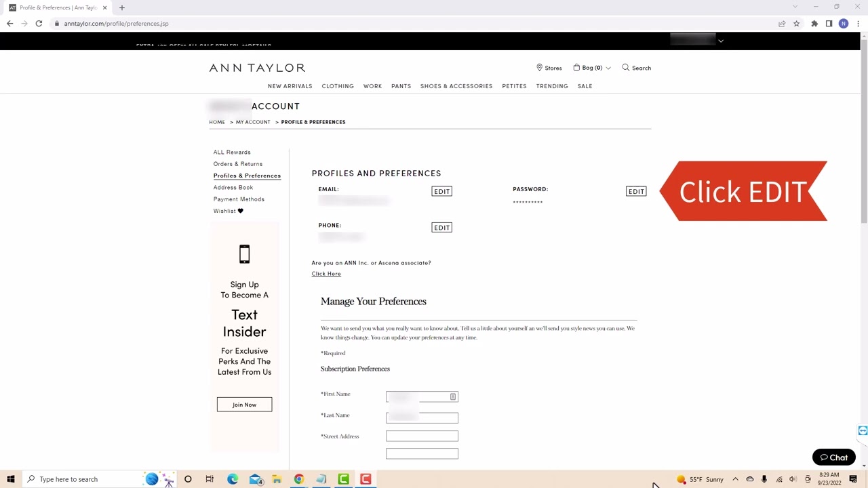Viewport: 868px width, 488px height.
Task: Click EDIT next to Phone
Action: pyautogui.click(x=441, y=228)
